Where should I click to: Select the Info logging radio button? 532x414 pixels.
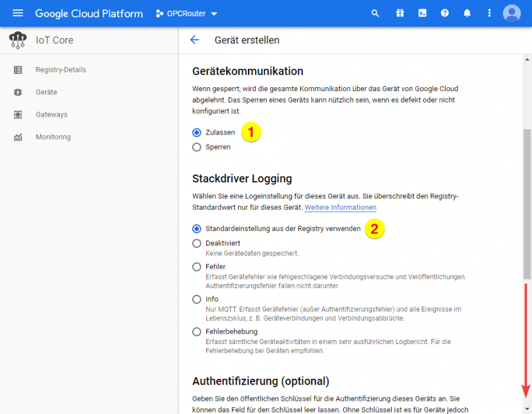(x=197, y=299)
